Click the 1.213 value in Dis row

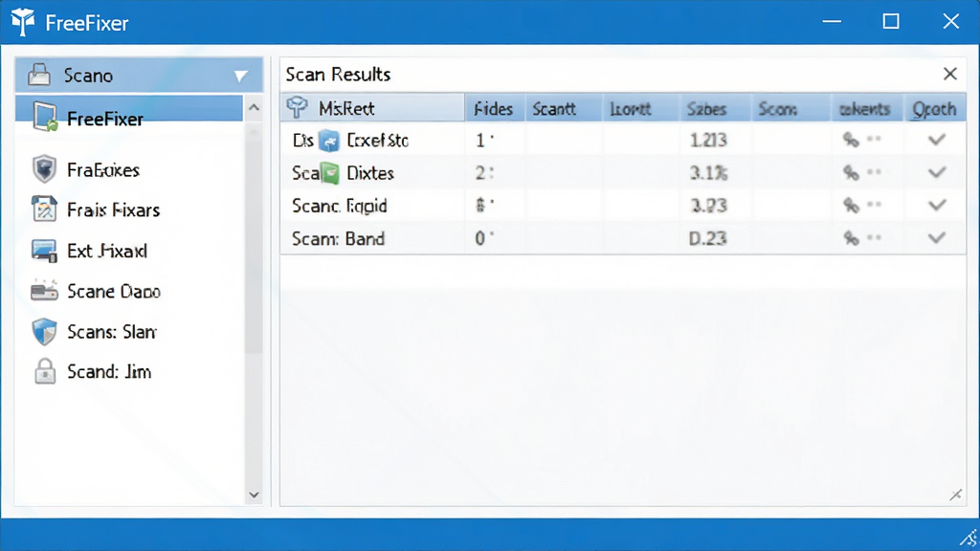coord(708,140)
